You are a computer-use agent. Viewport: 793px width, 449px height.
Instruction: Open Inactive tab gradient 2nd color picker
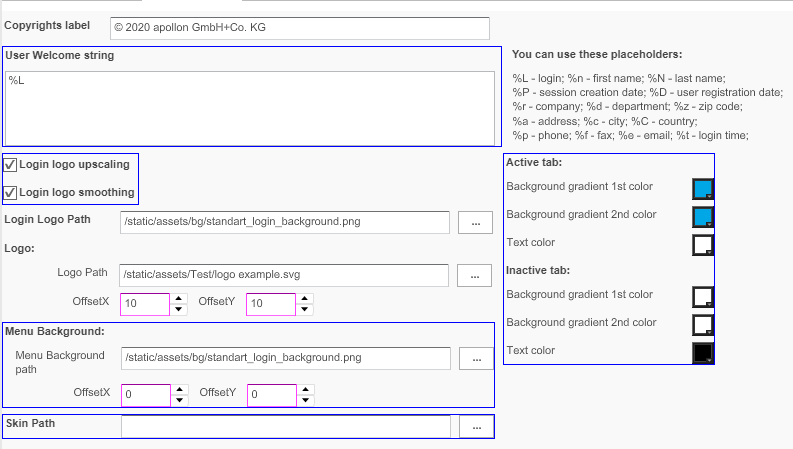702,325
